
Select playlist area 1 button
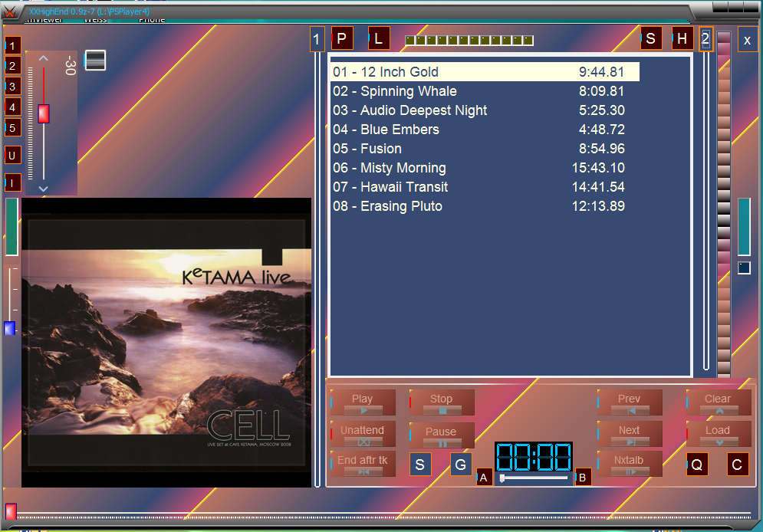(316, 39)
